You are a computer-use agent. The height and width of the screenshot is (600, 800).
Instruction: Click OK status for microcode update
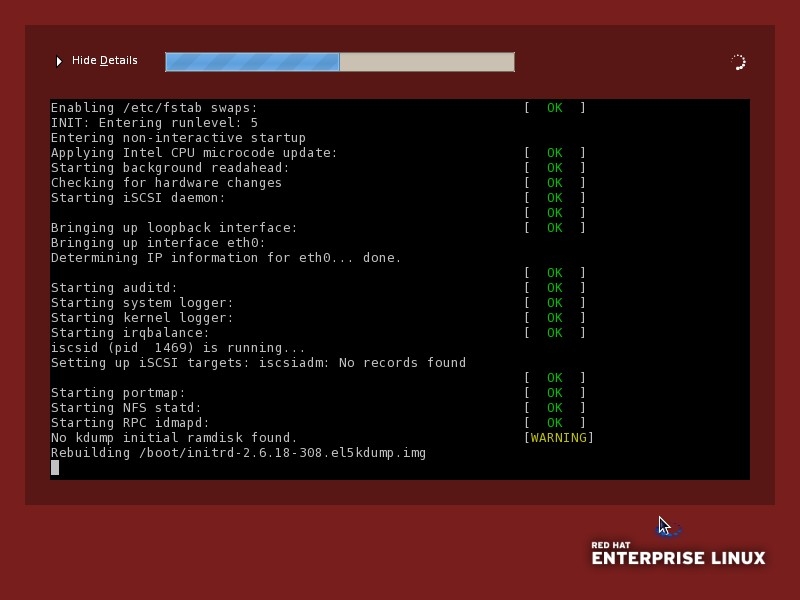pyautogui.click(x=555, y=153)
